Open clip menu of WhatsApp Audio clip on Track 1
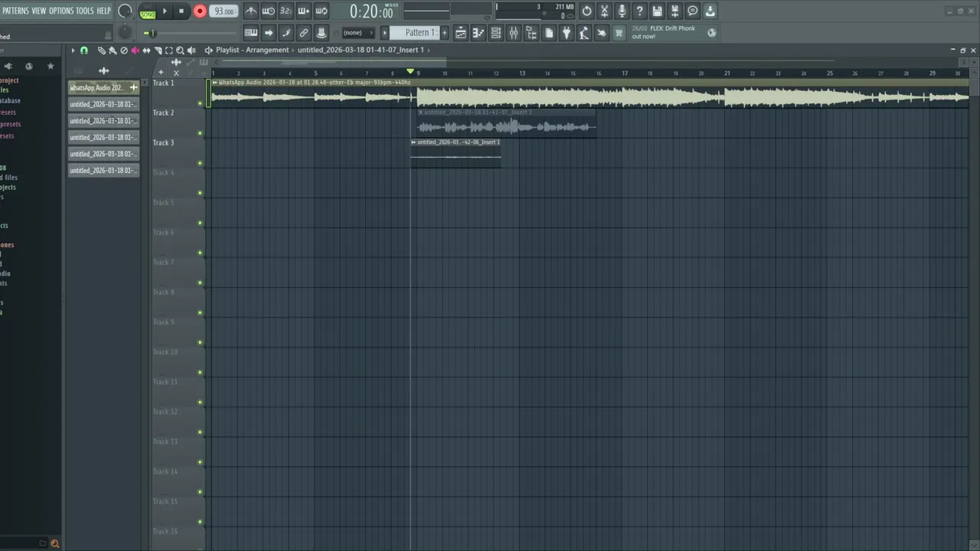The height and width of the screenshot is (551, 980). [x=215, y=82]
